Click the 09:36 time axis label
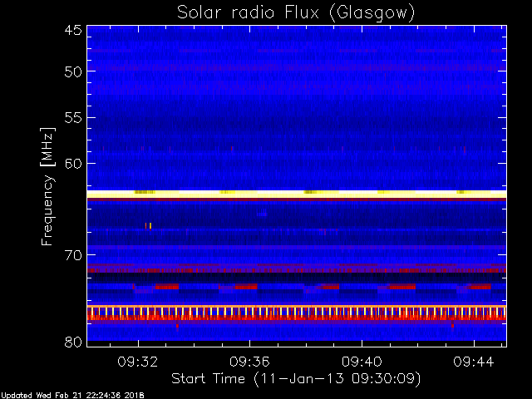532x399 pixels. (x=249, y=362)
